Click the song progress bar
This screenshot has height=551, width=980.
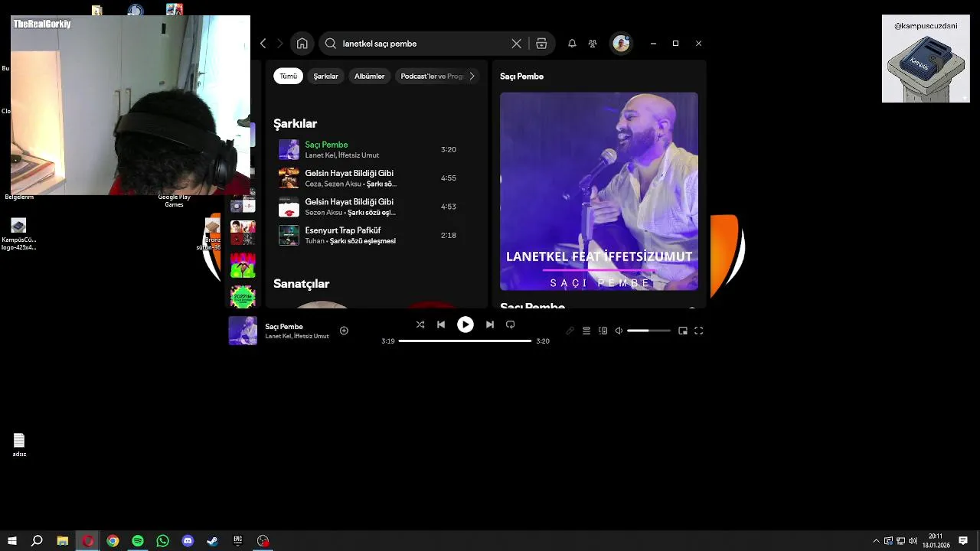pyautogui.click(x=465, y=341)
